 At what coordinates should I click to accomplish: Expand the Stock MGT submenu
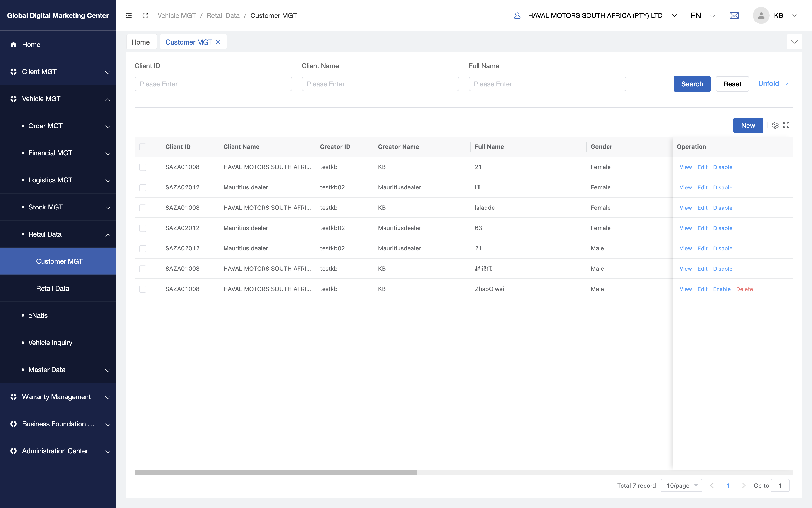108,208
